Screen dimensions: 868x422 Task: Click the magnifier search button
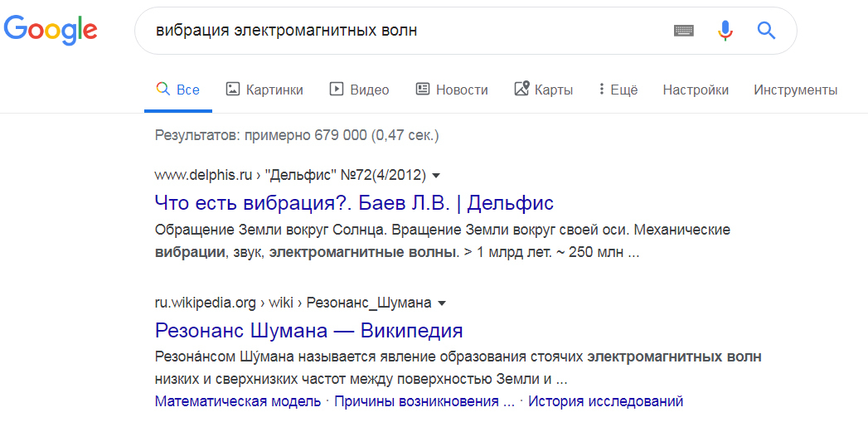click(x=767, y=31)
